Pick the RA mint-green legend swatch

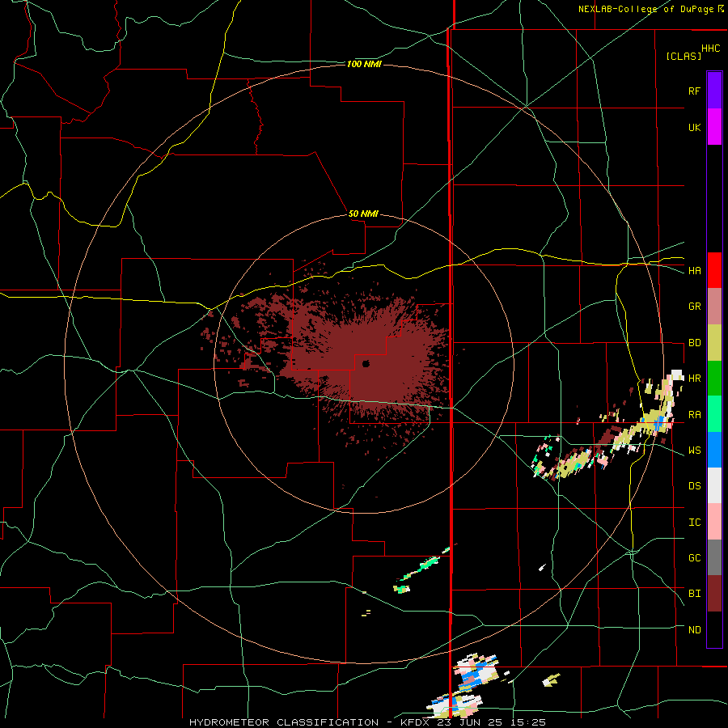coord(714,414)
